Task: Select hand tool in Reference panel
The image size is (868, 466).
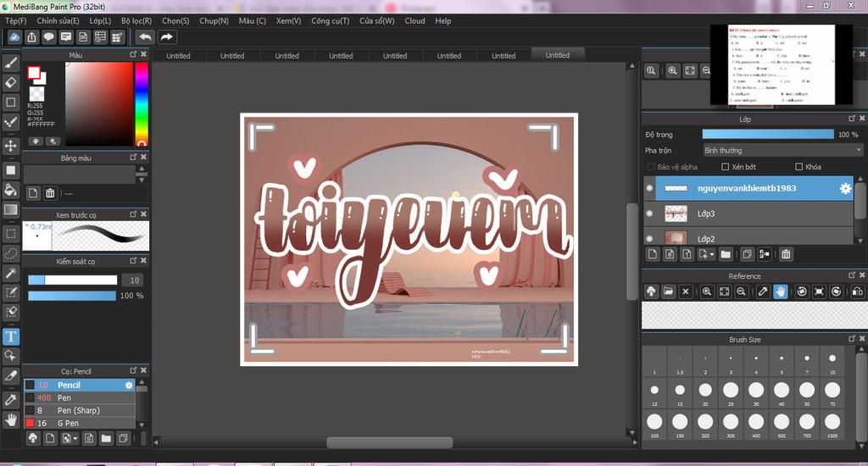Action: click(x=781, y=291)
